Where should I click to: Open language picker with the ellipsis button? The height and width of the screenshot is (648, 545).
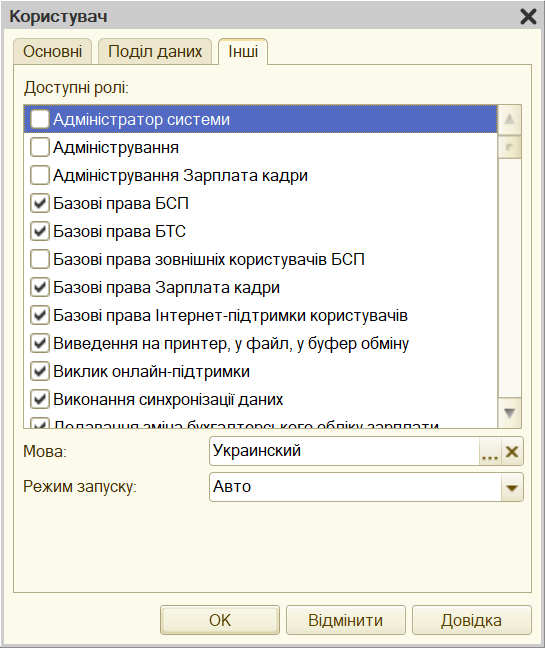[x=490, y=451]
